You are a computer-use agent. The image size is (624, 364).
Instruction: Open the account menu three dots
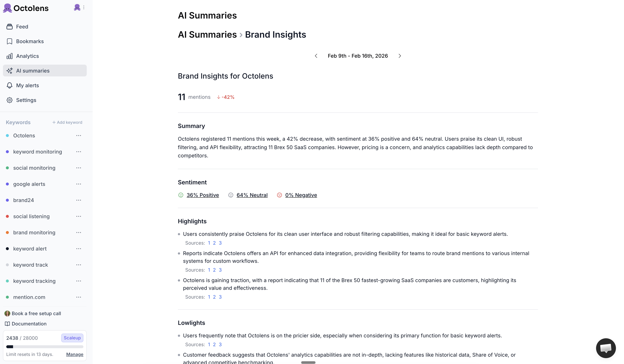point(84,7)
